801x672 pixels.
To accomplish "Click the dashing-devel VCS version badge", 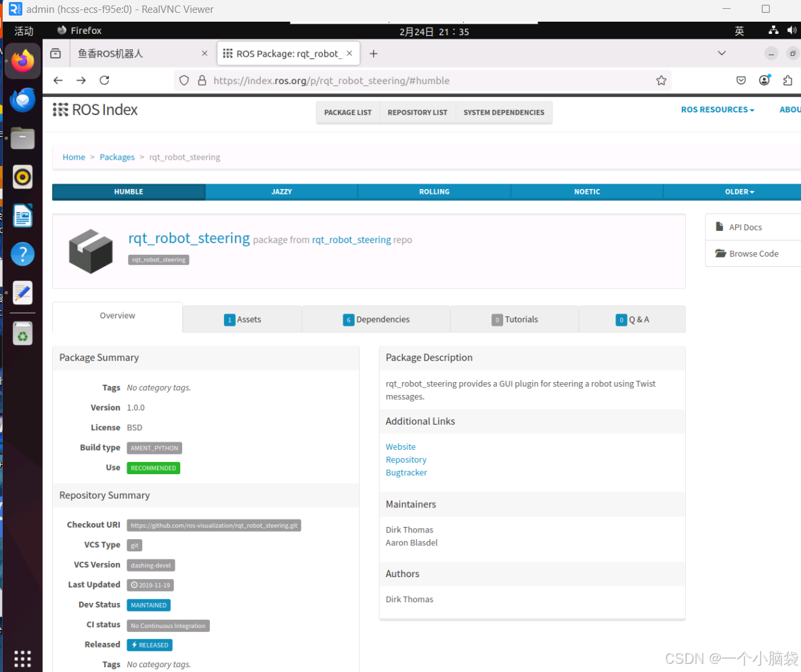I will [151, 565].
